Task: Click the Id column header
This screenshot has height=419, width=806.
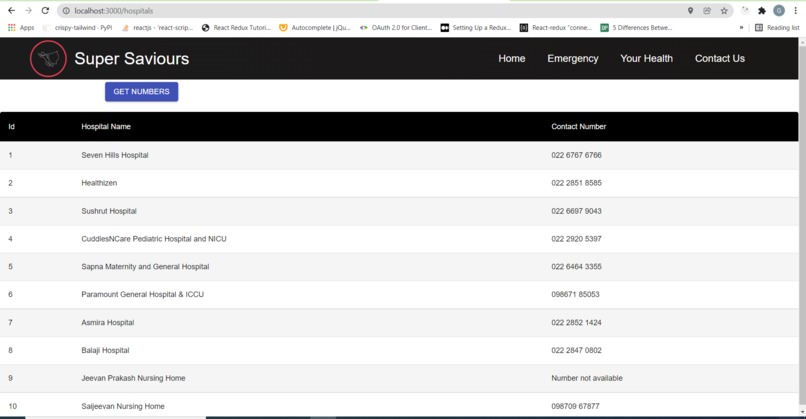Action: pos(11,126)
